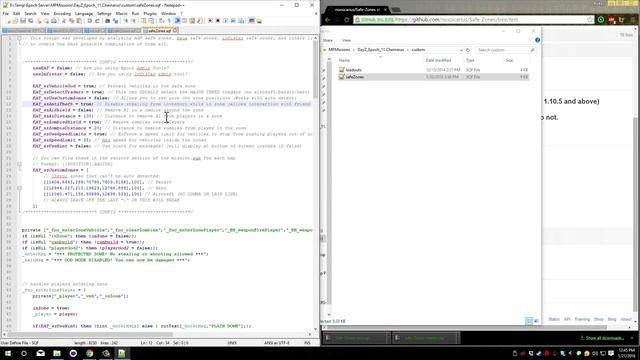Click the green extension icon in Chrome
Viewport: 640px width, 360px height.
(x=601, y=20)
